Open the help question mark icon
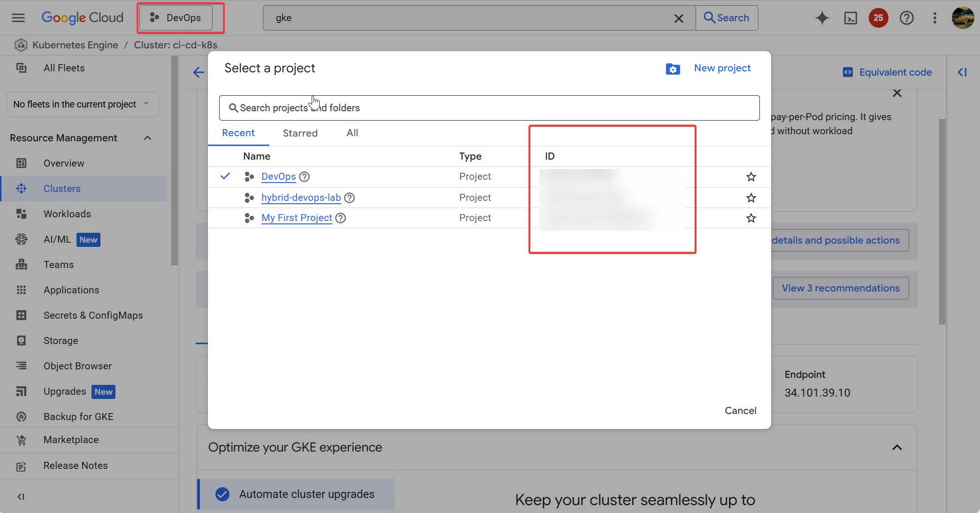The height and width of the screenshot is (513, 980). 906,18
